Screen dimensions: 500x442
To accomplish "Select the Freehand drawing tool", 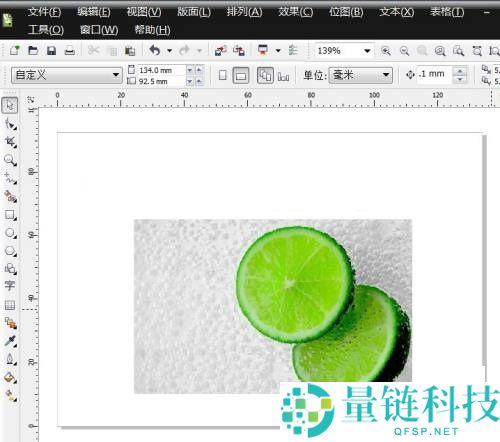I will [x=10, y=178].
